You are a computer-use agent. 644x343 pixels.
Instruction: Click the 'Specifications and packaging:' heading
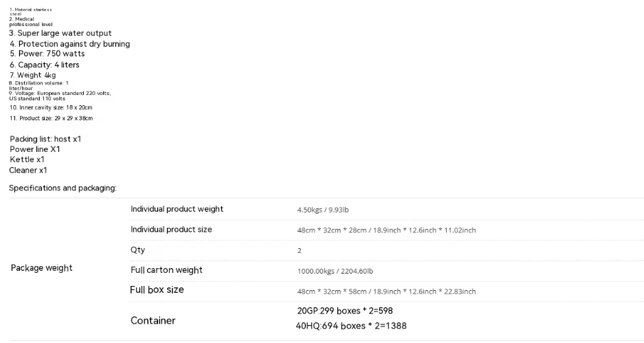coord(63,188)
